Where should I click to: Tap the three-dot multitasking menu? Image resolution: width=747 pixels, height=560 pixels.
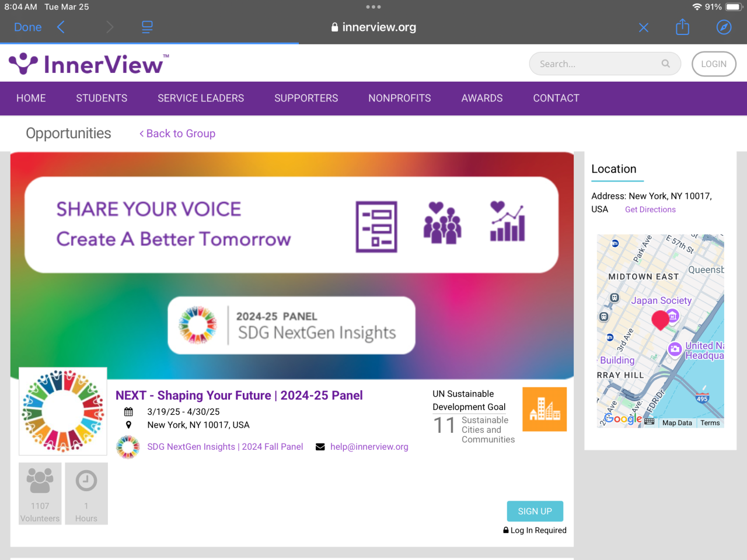pyautogui.click(x=373, y=7)
